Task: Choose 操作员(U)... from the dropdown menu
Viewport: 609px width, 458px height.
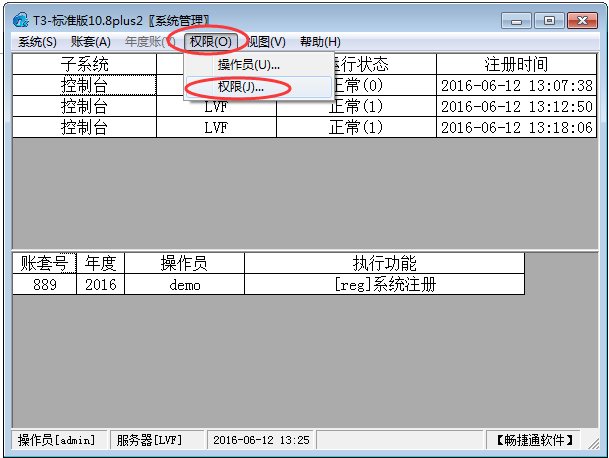Action: tap(259, 65)
